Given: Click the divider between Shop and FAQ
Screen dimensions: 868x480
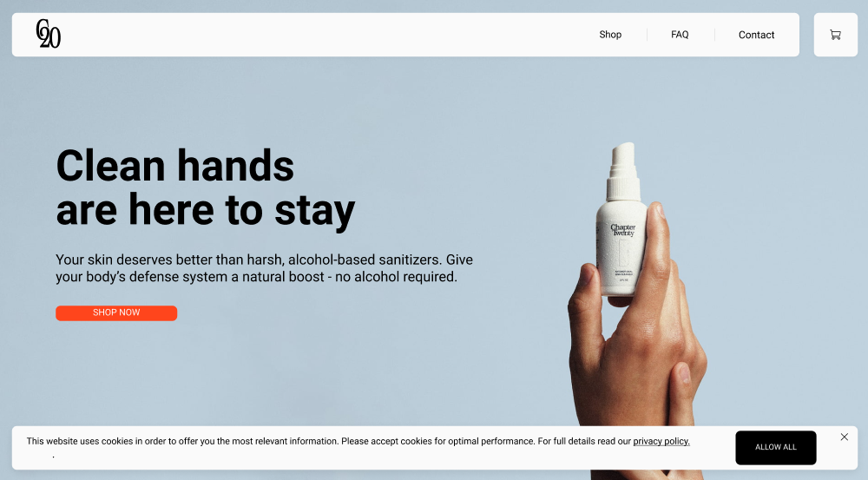Looking at the screenshot, I should pyautogui.click(x=647, y=35).
